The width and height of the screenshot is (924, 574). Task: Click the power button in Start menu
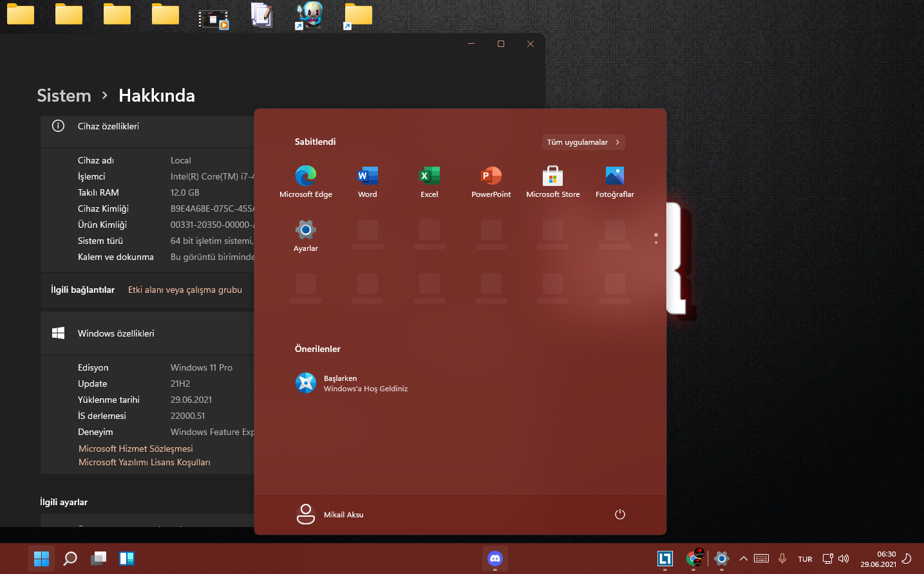click(620, 514)
